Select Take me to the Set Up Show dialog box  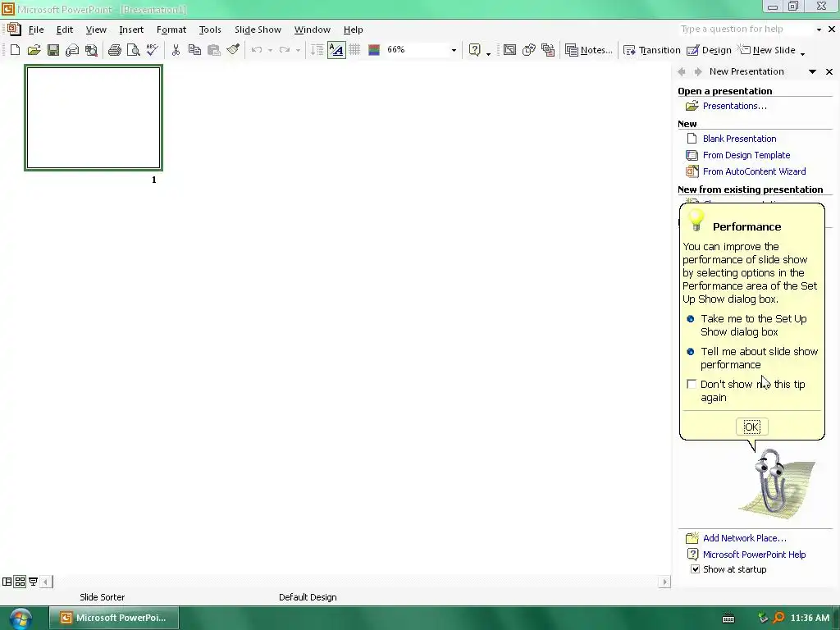coord(753,325)
